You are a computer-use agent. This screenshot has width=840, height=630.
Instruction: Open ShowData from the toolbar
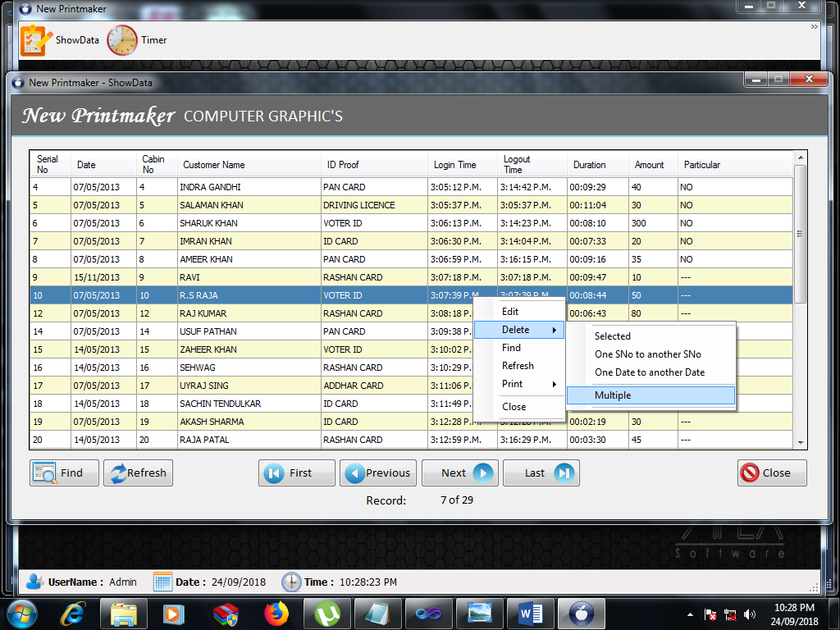click(x=59, y=39)
